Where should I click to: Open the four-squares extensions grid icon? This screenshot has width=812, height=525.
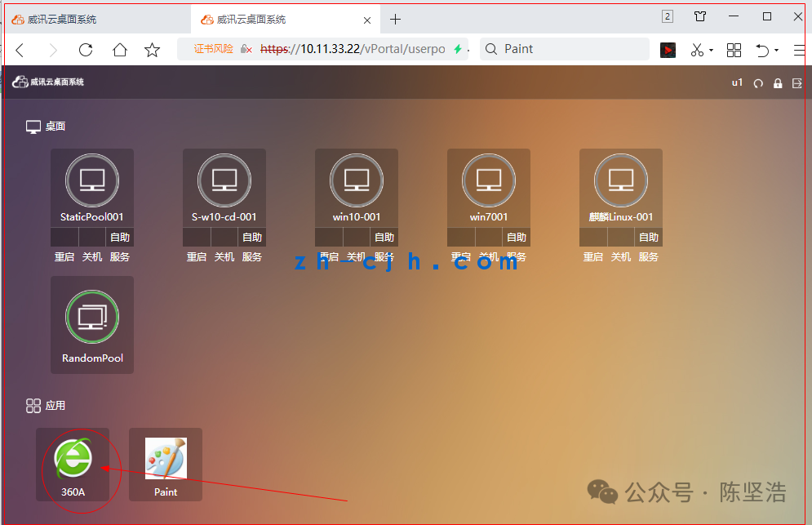[734, 50]
